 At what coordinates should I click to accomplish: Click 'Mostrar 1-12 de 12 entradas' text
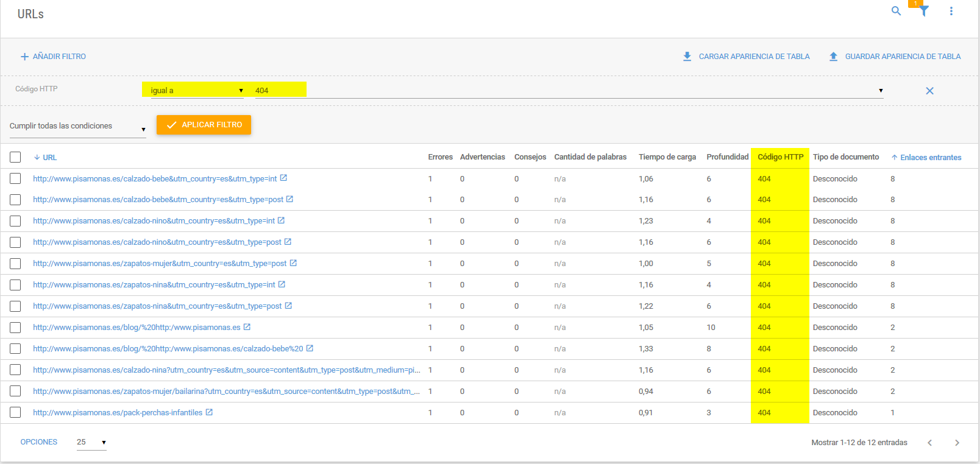coord(859,443)
